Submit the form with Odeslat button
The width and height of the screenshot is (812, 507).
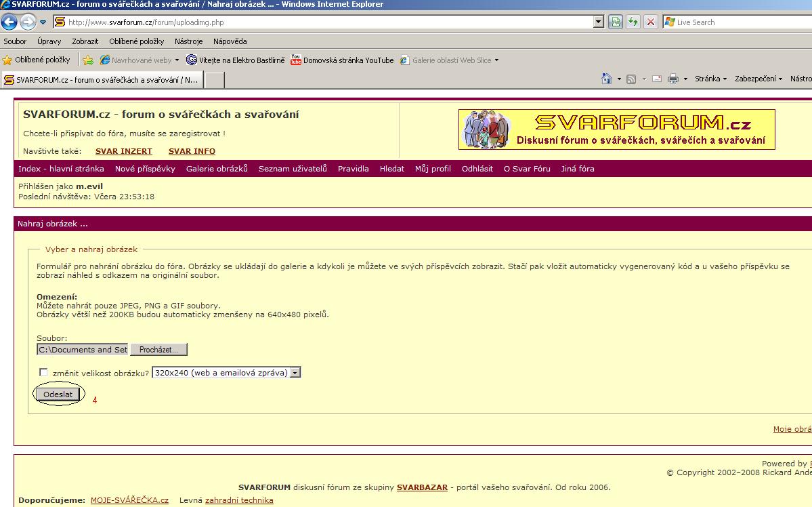click(x=58, y=394)
